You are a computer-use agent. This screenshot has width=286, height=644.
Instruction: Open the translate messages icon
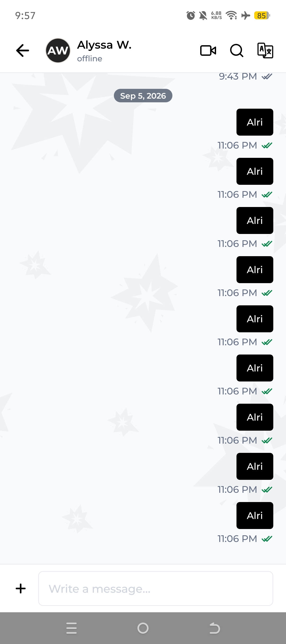265,50
